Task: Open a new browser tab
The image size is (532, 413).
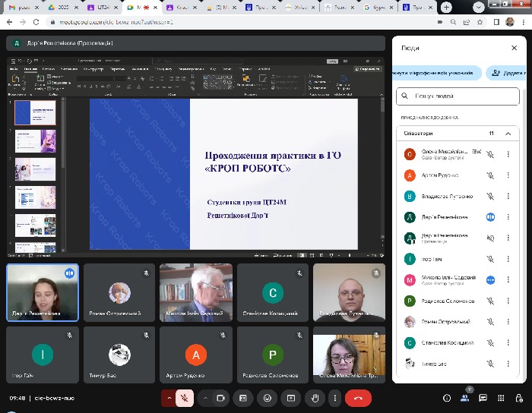Action: point(446,7)
